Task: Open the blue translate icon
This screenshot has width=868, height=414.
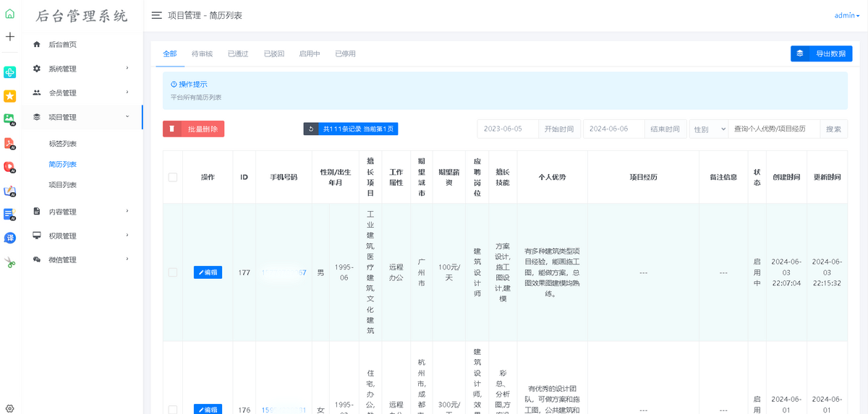Action: pyautogui.click(x=10, y=238)
